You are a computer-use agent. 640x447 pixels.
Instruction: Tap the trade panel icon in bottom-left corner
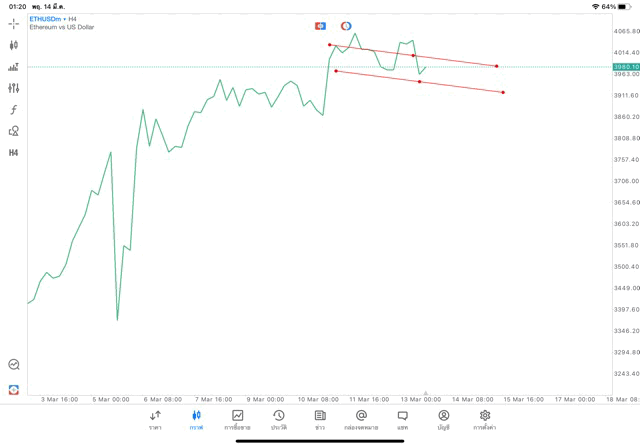13,389
